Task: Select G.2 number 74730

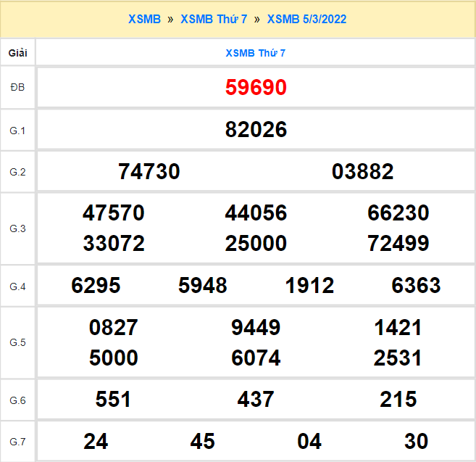Action: (x=149, y=172)
